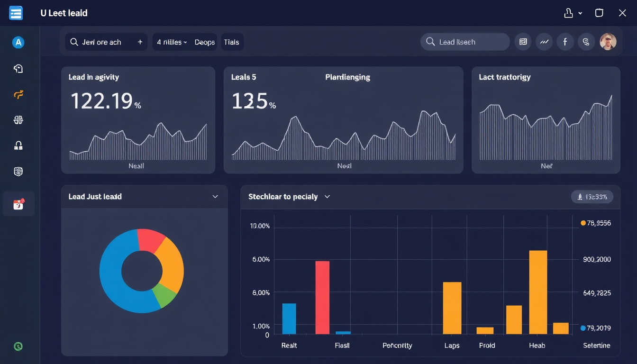Screen dimensions: 637x364
Task: Open the padlock icon in the left sidebar
Action: (x=18, y=146)
